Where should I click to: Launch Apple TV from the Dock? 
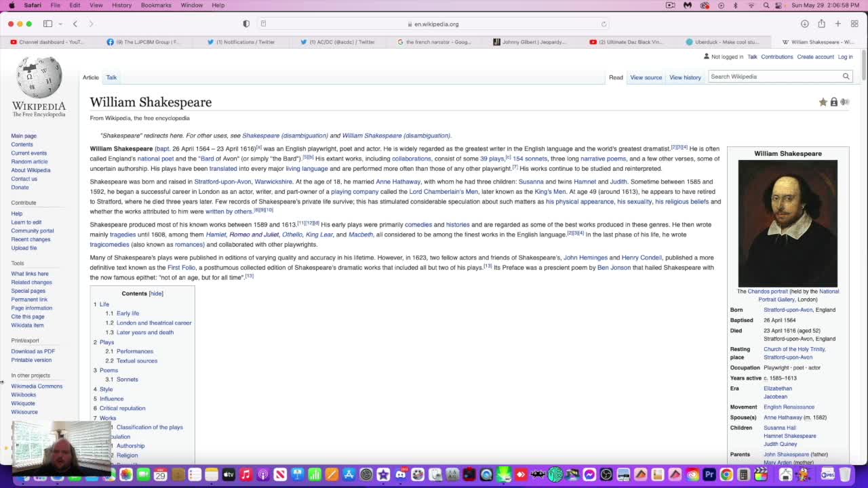229,474
